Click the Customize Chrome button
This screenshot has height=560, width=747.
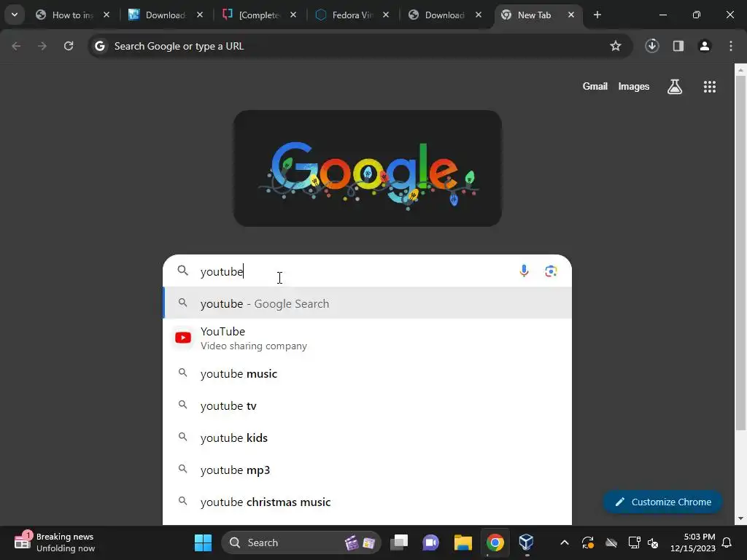click(x=662, y=502)
